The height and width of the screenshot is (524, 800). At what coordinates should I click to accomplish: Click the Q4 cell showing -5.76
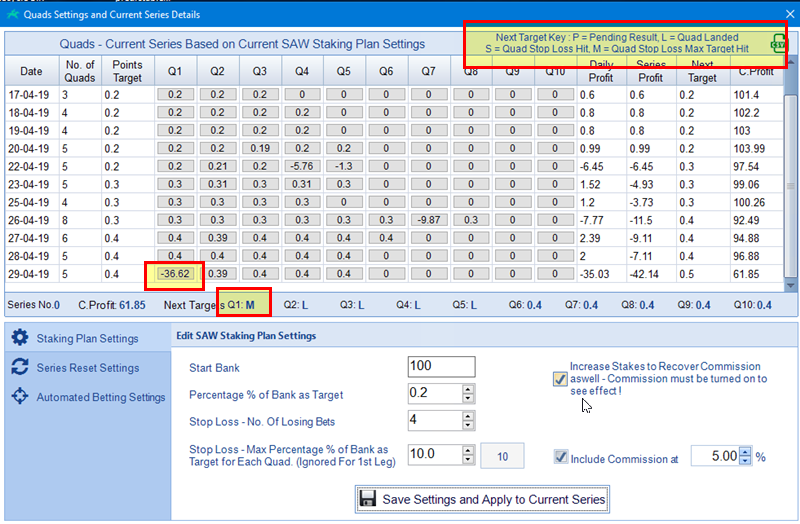(x=302, y=166)
